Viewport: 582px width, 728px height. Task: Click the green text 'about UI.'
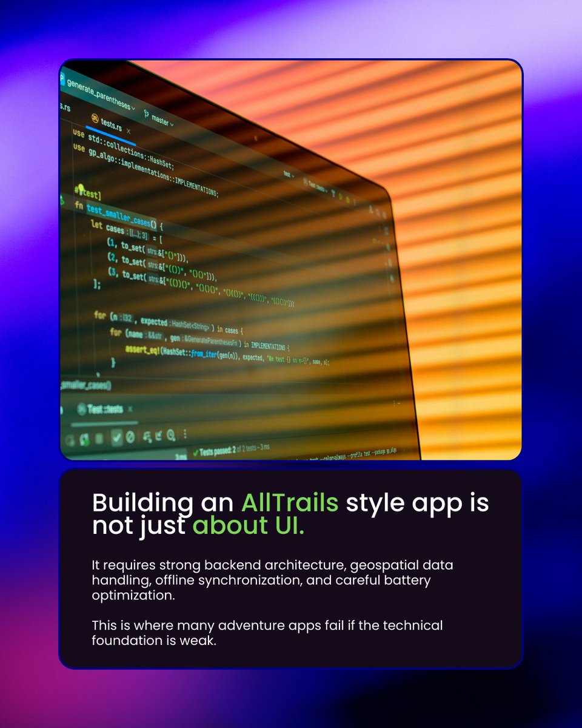point(249,526)
